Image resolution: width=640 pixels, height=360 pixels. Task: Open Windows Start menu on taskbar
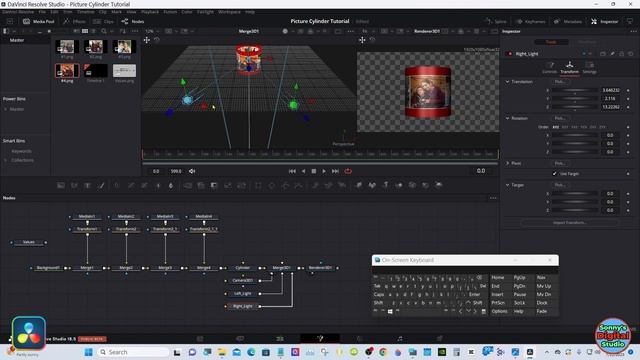pyautogui.click(x=88, y=352)
